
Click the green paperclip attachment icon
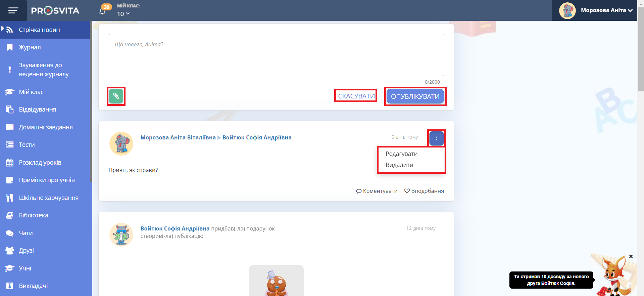pos(116,96)
